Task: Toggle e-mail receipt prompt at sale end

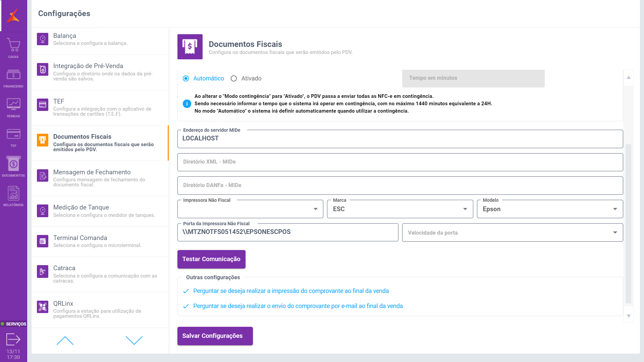Action: click(298, 306)
